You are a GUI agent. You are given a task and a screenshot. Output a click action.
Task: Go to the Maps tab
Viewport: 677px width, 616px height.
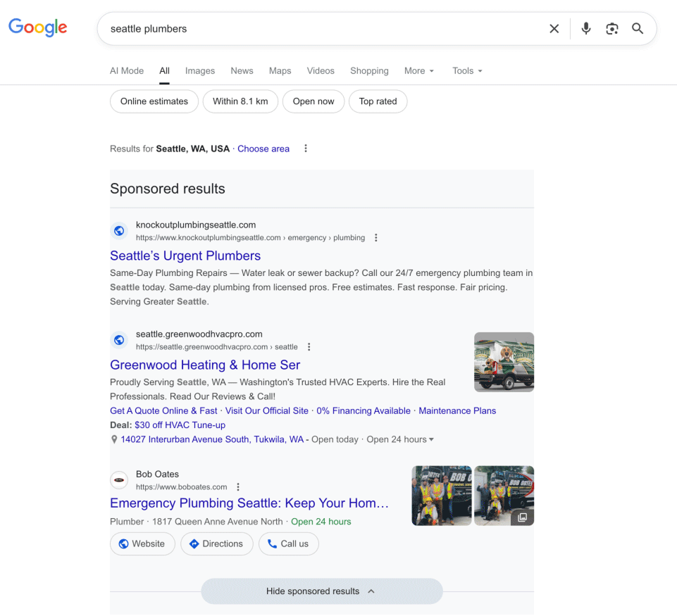[280, 70]
